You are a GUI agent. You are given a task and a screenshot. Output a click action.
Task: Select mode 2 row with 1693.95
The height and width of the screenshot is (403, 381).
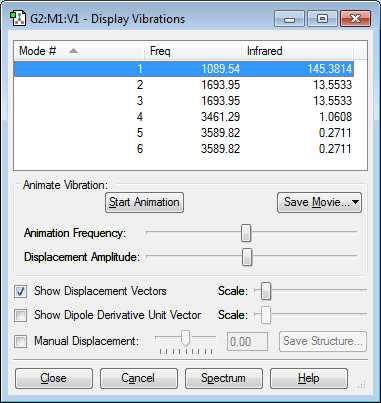point(184,85)
